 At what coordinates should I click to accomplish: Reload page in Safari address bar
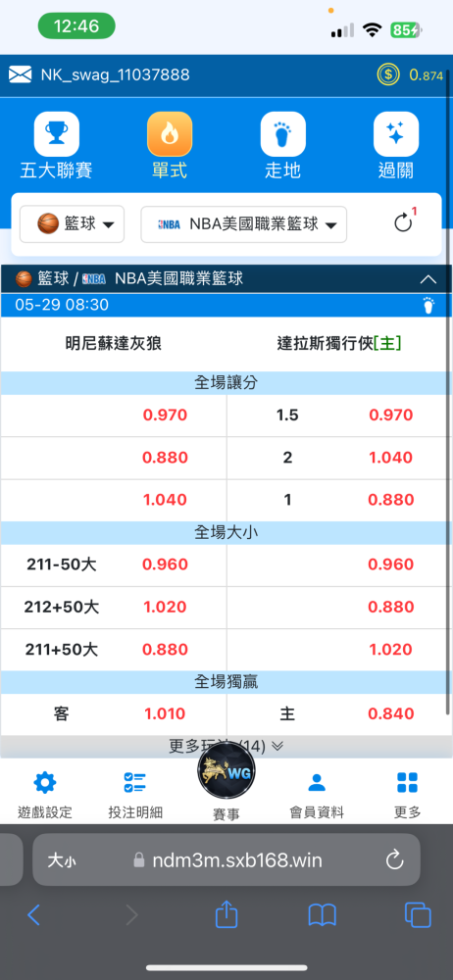coord(394,860)
